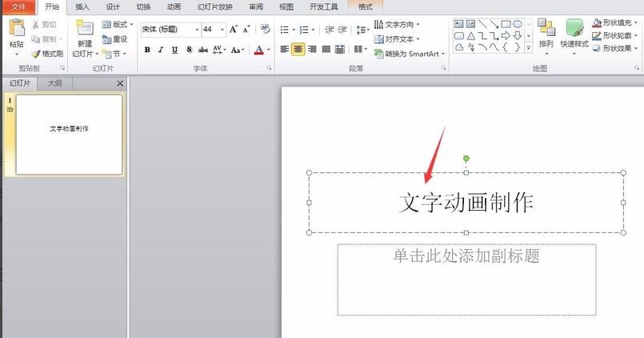
Task: Click the Cut (剪切) scissors button
Action: [44, 25]
